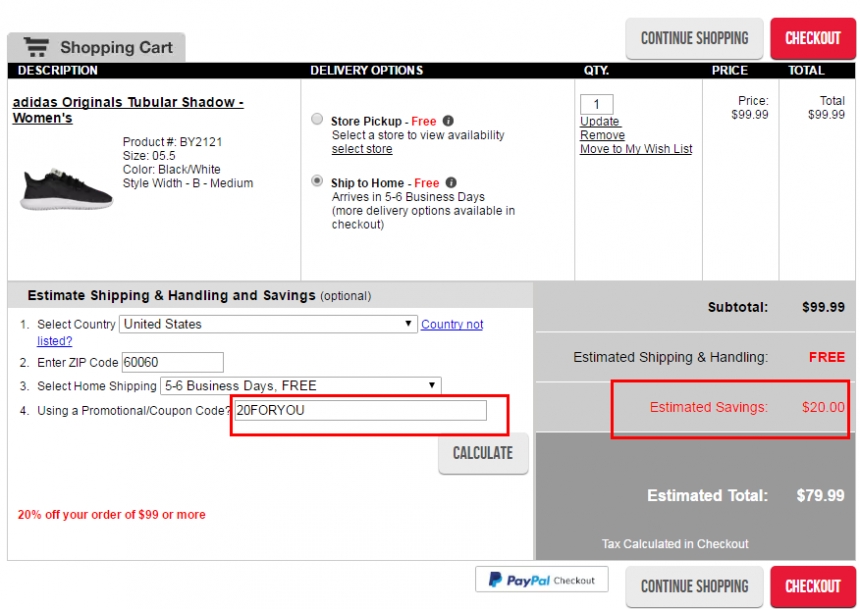Click the Estimated Savings amount $20.00
Image resolution: width=860 pixels, height=609 pixels.
pyautogui.click(x=823, y=407)
